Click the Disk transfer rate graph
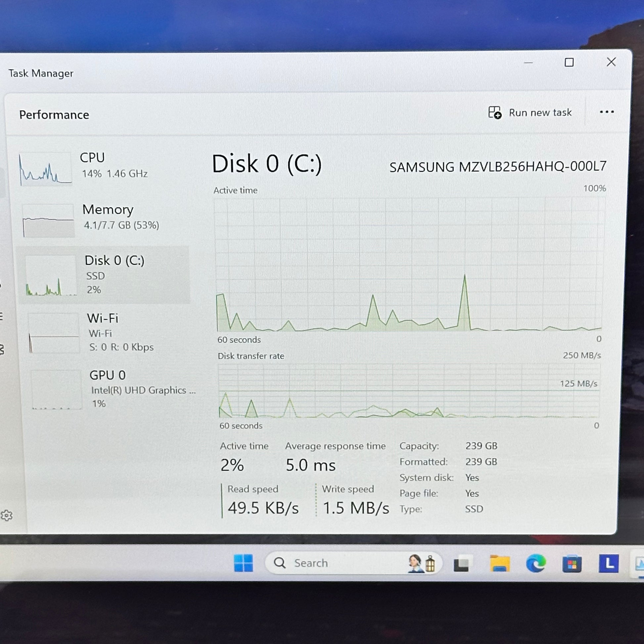The image size is (644, 644). click(x=409, y=391)
